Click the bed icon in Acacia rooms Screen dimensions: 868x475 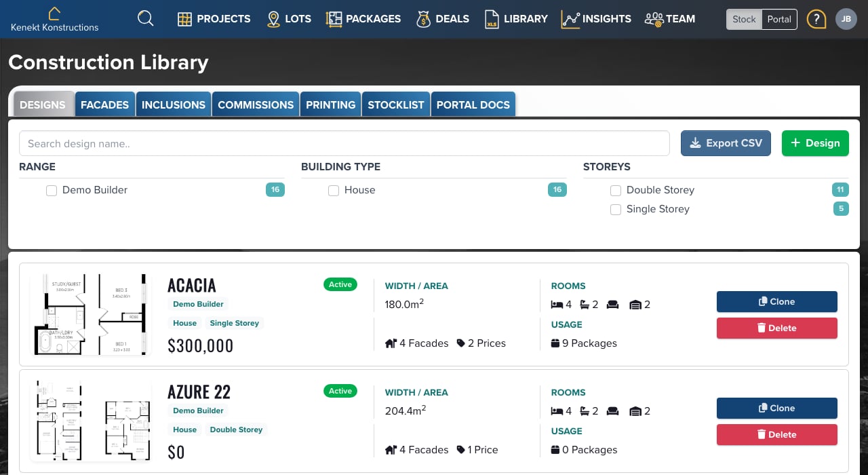point(557,305)
